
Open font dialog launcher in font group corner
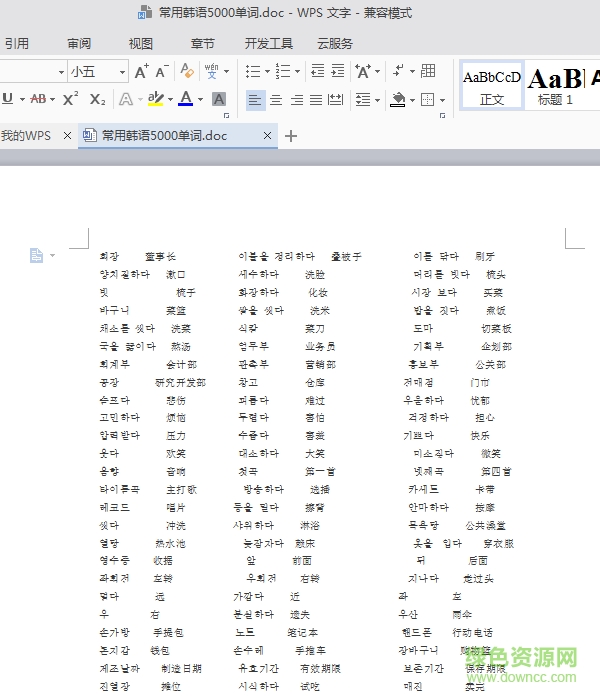(x=226, y=115)
